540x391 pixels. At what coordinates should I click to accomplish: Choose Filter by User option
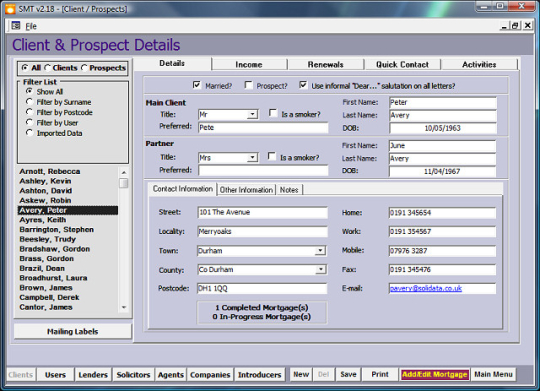(x=29, y=122)
